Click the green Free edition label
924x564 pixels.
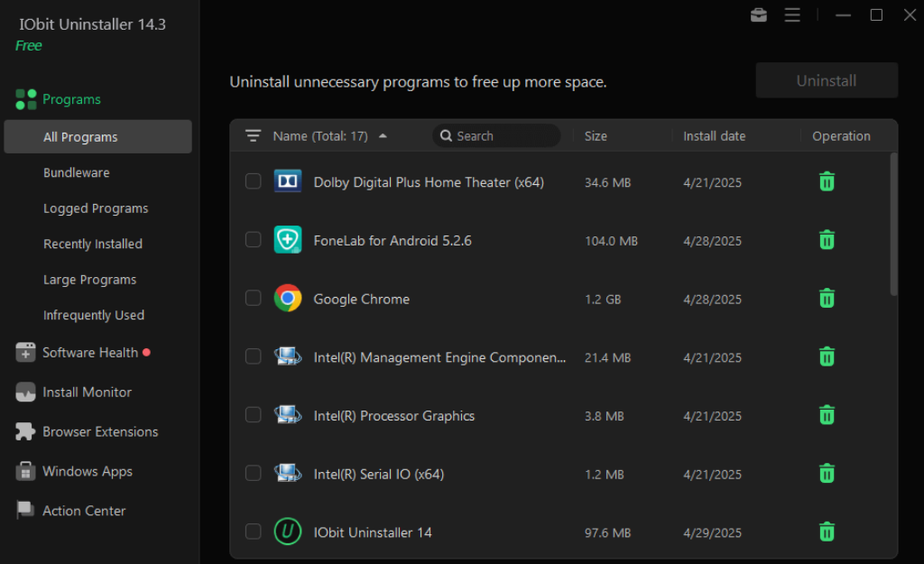[x=28, y=45]
